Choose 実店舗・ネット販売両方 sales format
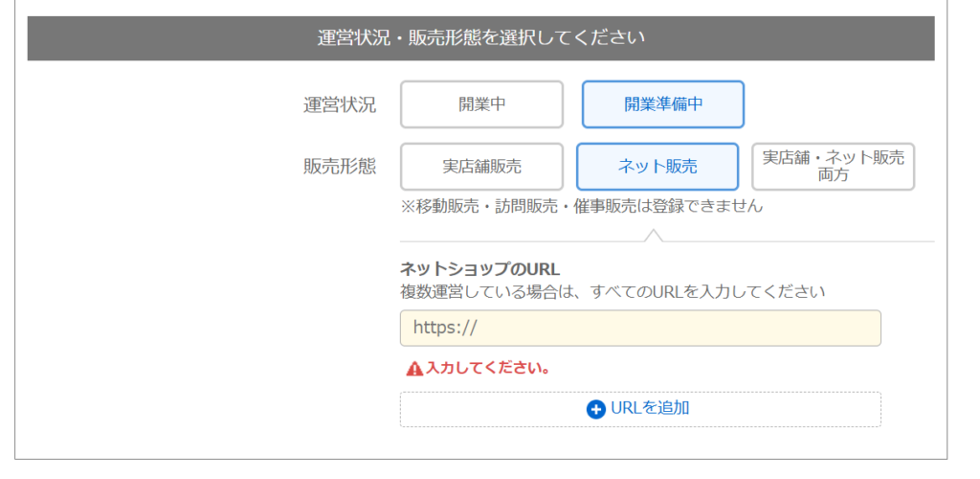 coord(833,167)
